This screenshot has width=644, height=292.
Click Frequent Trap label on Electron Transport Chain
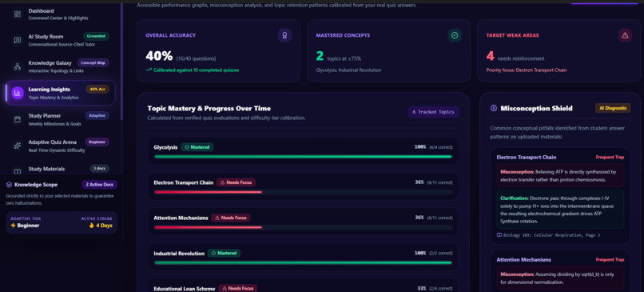[x=610, y=157]
